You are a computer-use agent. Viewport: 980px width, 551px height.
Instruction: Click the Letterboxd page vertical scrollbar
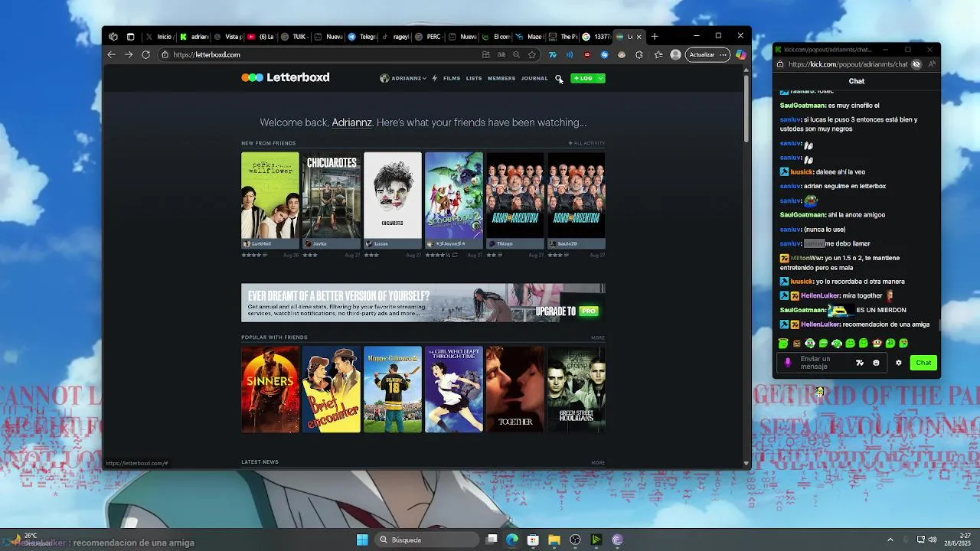pos(746,107)
